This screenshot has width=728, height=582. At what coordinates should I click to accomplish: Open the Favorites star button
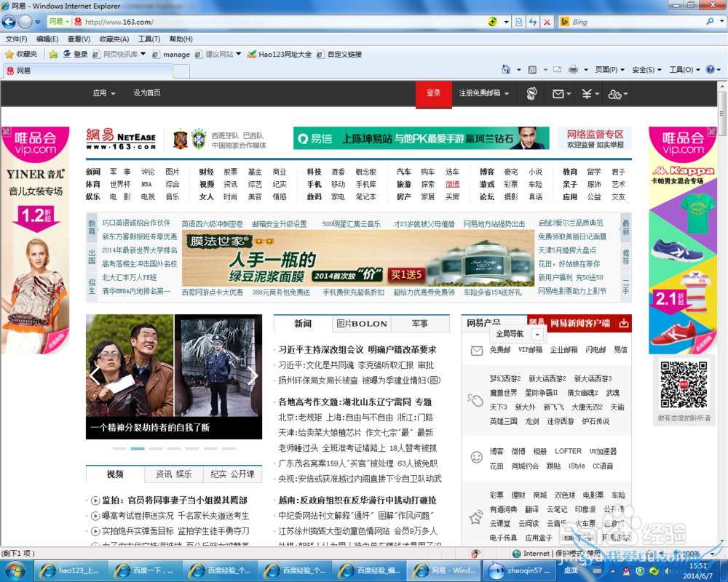pyautogui.click(x=21, y=55)
